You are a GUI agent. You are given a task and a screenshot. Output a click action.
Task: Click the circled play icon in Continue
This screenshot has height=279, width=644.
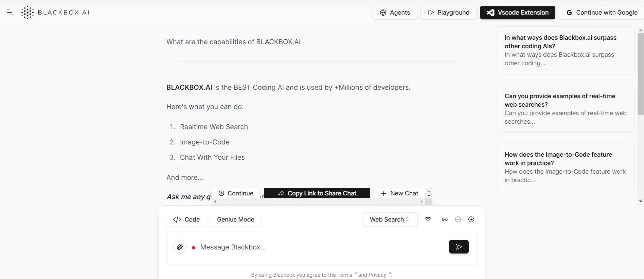[221, 193]
